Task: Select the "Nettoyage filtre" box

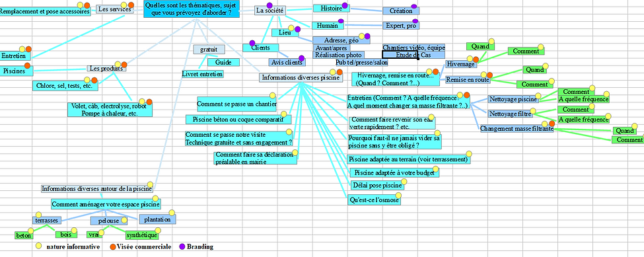Action: (x=510, y=114)
